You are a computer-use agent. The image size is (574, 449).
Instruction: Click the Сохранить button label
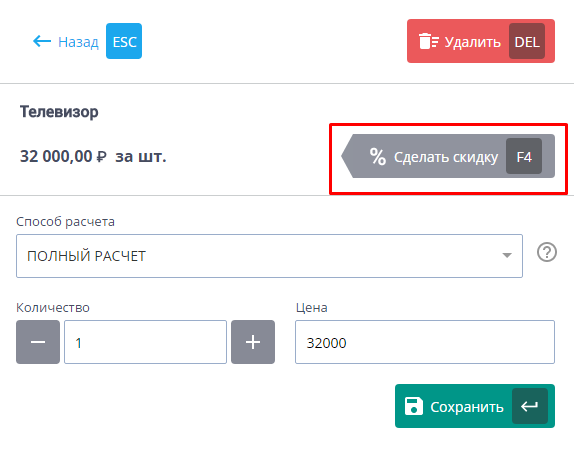(467, 407)
